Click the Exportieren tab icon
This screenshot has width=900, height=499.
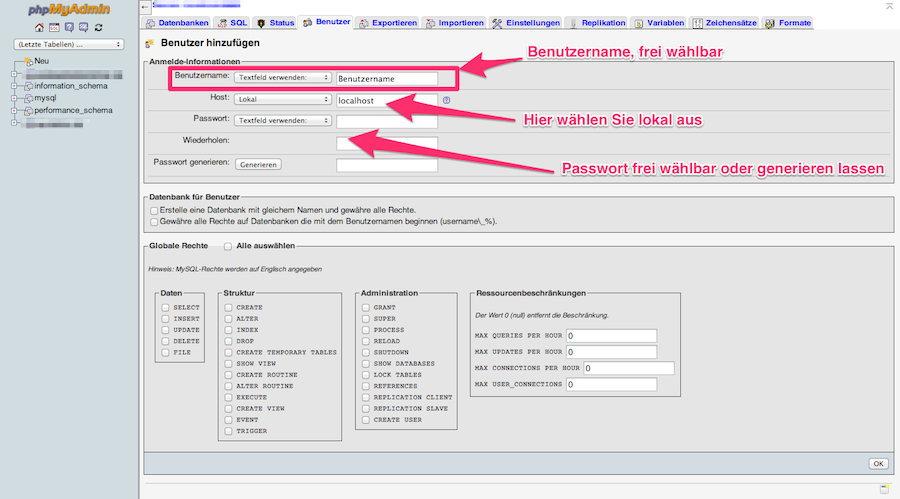(364, 23)
